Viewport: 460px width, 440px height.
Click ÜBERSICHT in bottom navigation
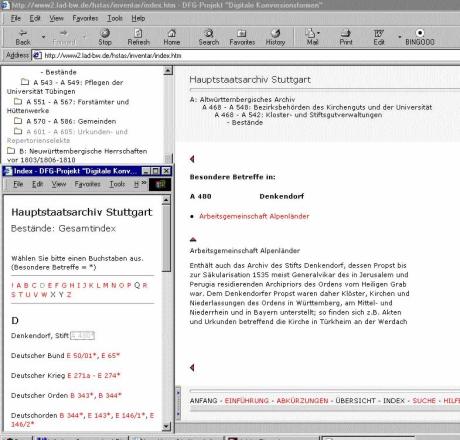tap(355, 401)
